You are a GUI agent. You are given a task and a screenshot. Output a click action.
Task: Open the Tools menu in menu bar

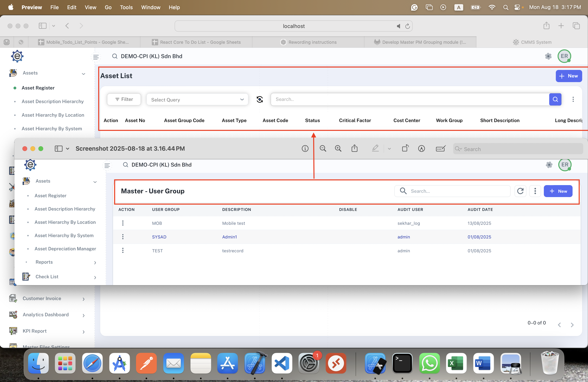[x=126, y=7]
